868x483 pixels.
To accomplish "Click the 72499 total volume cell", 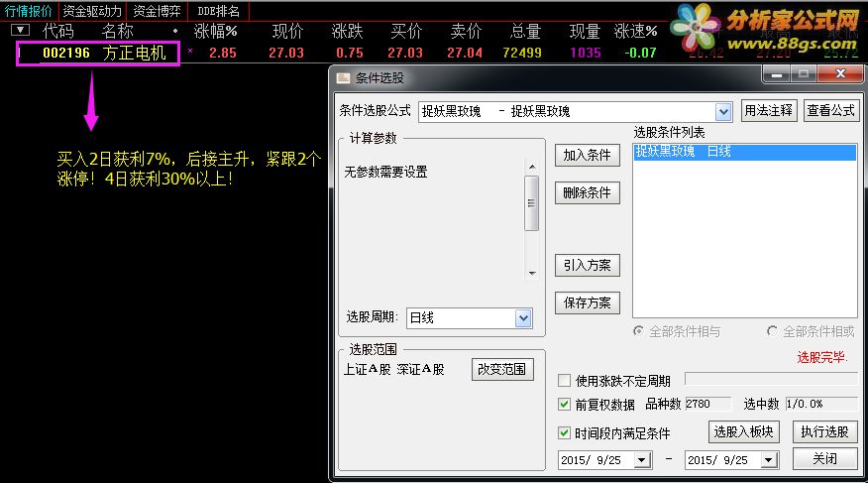I will click(x=522, y=54).
